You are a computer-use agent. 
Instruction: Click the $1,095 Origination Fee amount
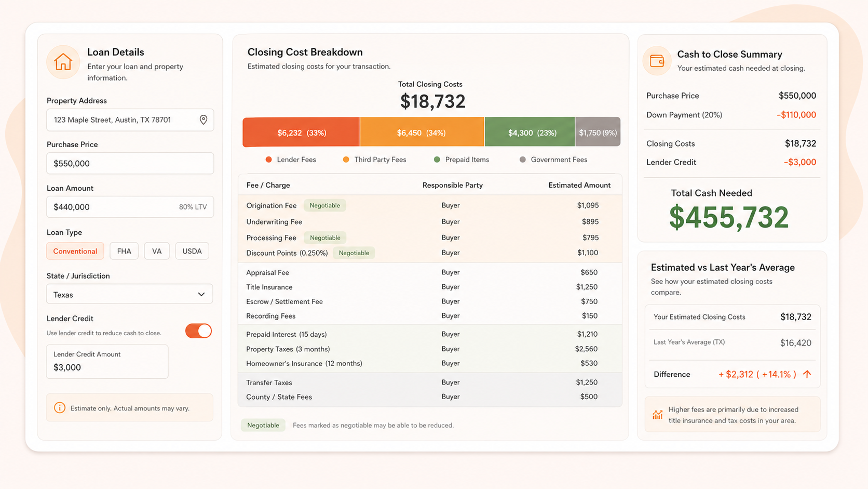click(x=588, y=205)
